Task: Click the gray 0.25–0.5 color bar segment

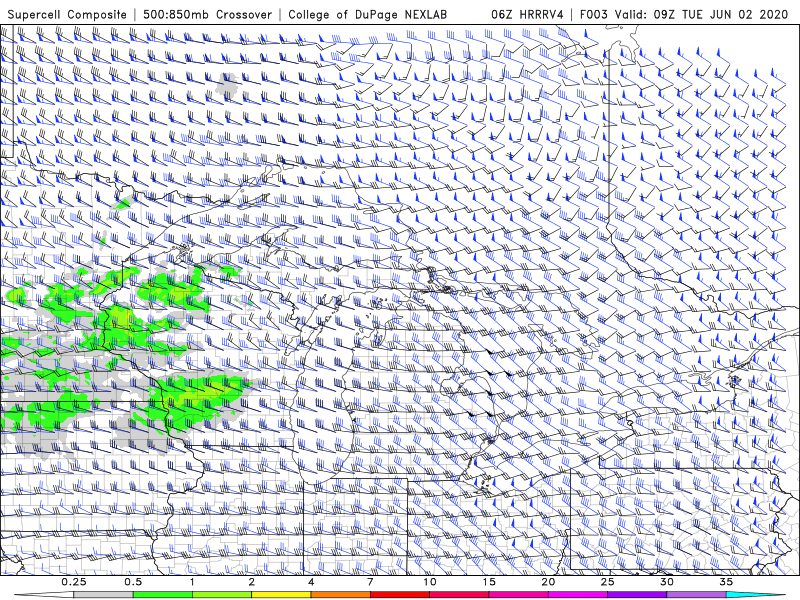Action: coord(103,595)
